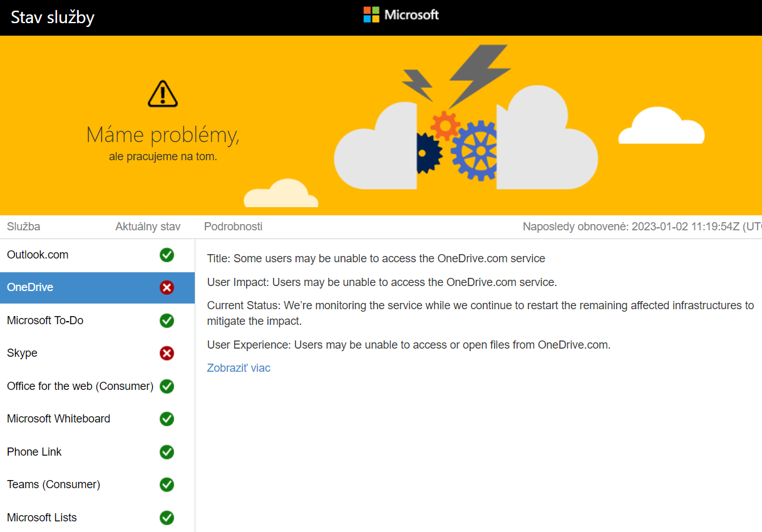Click the Stav služby page title

(x=53, y=18)
